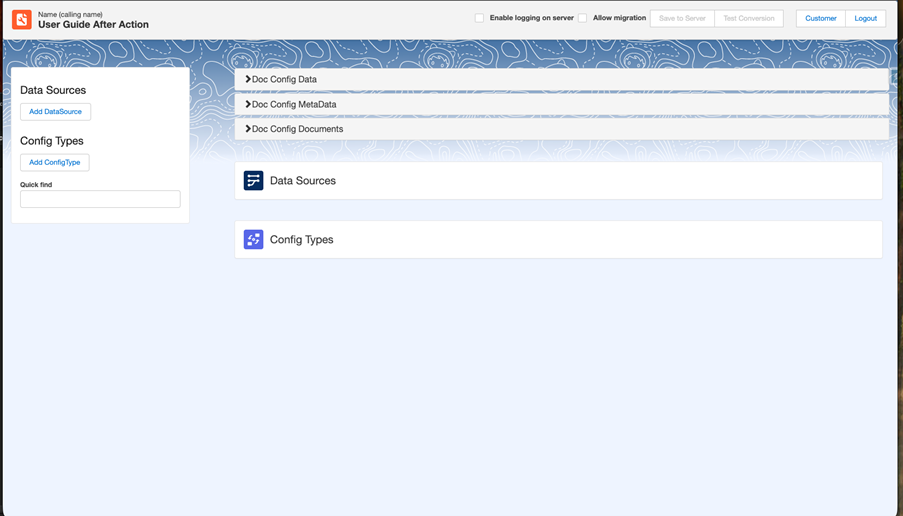
Task: Click the orange app logo icon
Action: (x=22, y=19)
